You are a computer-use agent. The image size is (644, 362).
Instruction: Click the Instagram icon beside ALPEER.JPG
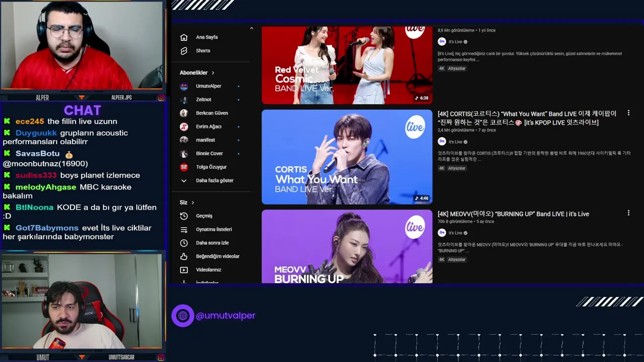[161, 98]
